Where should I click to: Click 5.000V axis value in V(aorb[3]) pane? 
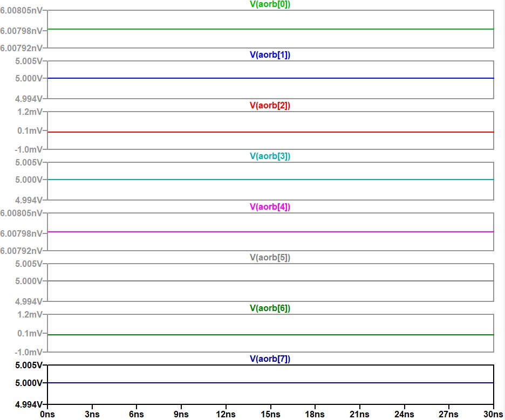coord(29,180)
